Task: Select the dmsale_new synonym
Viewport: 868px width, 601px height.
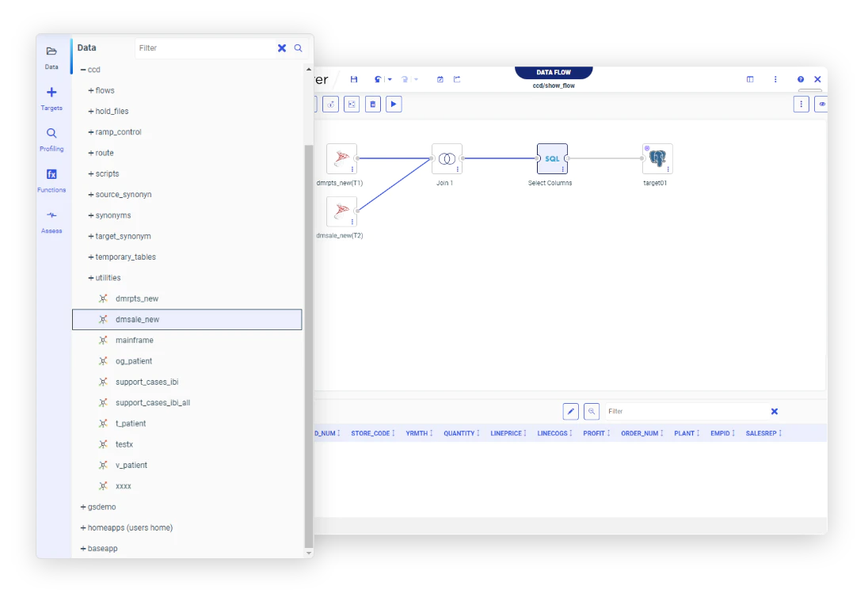Action: click(187, 319)
